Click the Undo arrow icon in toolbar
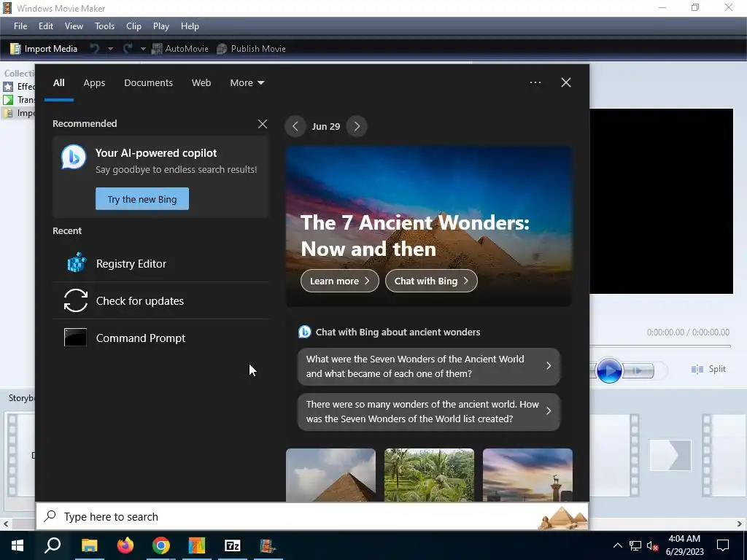 pyautogui.click(x=95, y=49)
